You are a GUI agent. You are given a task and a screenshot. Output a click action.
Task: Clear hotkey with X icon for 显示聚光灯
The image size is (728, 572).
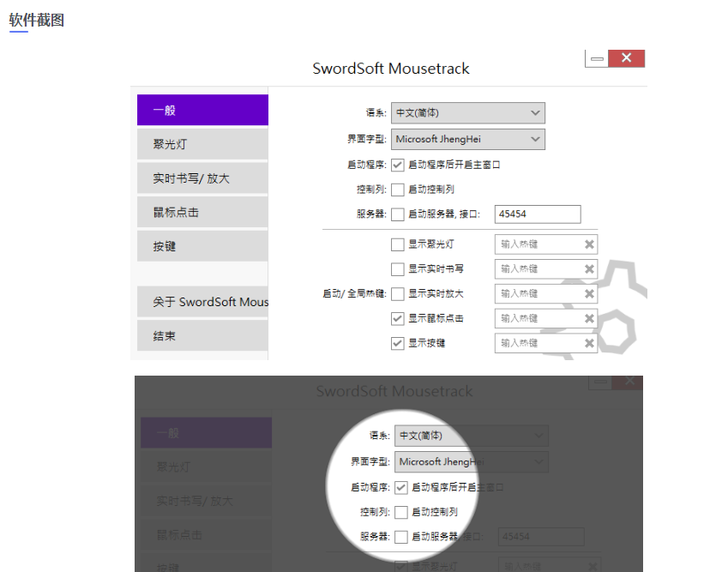point(589,244)
